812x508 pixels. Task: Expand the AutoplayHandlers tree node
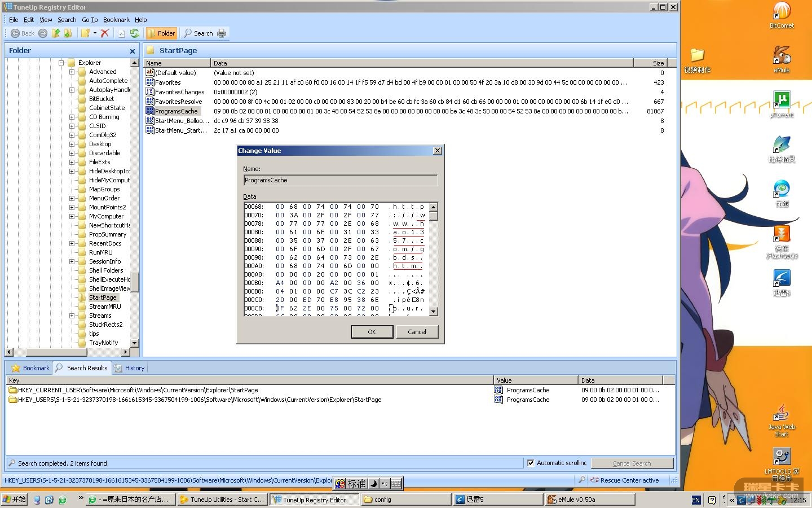(x=72, y=90)
